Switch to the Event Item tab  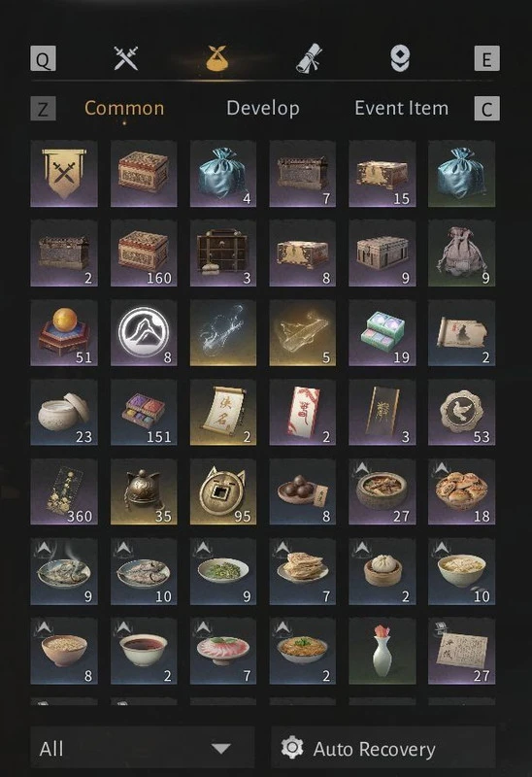(x=401, y=108)
